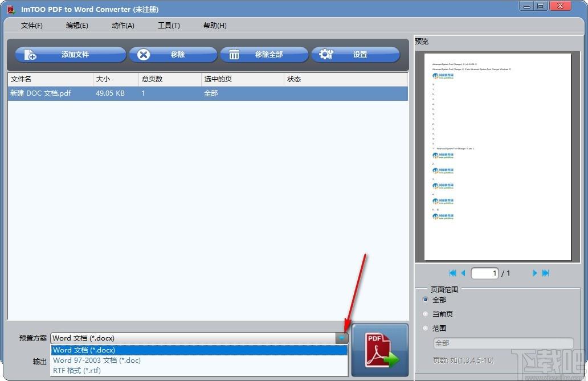This screenshot has height=381, width=588.
Task: Click the 设置 button label
Action: [360, 55]
